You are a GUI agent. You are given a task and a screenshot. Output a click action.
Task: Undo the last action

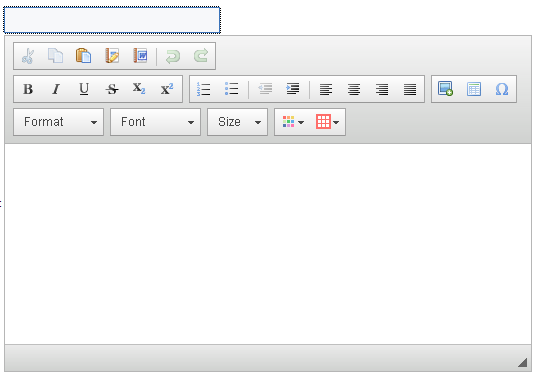click(173, 56)
